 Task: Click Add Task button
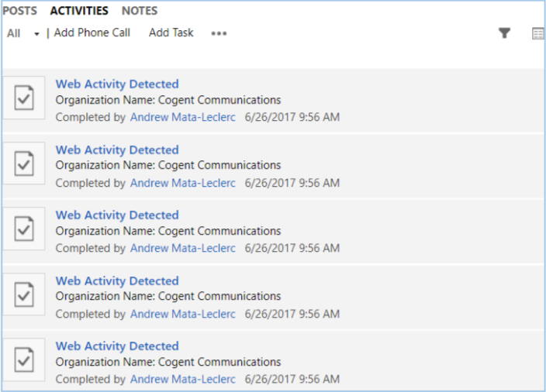[171, 33]
